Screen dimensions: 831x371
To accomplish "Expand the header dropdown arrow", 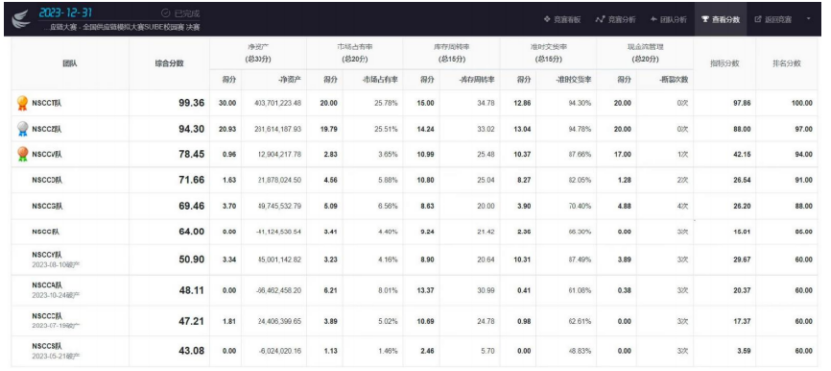I will 809,19.
